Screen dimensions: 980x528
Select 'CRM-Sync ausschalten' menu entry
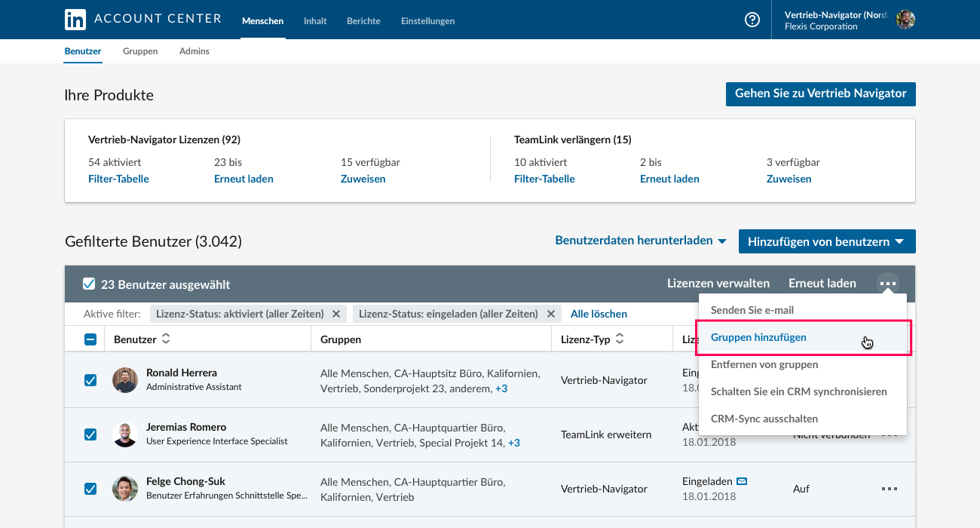(x=803, y=419)
